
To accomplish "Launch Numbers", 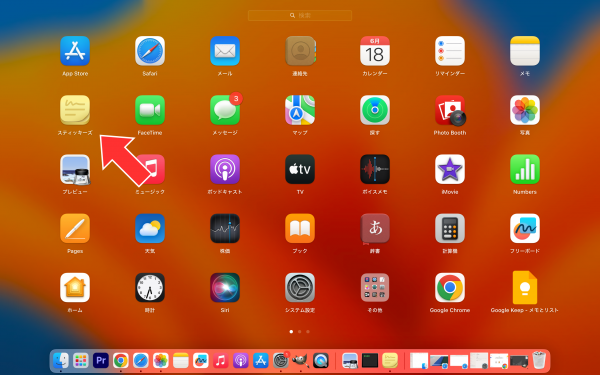I will [525, 170].
